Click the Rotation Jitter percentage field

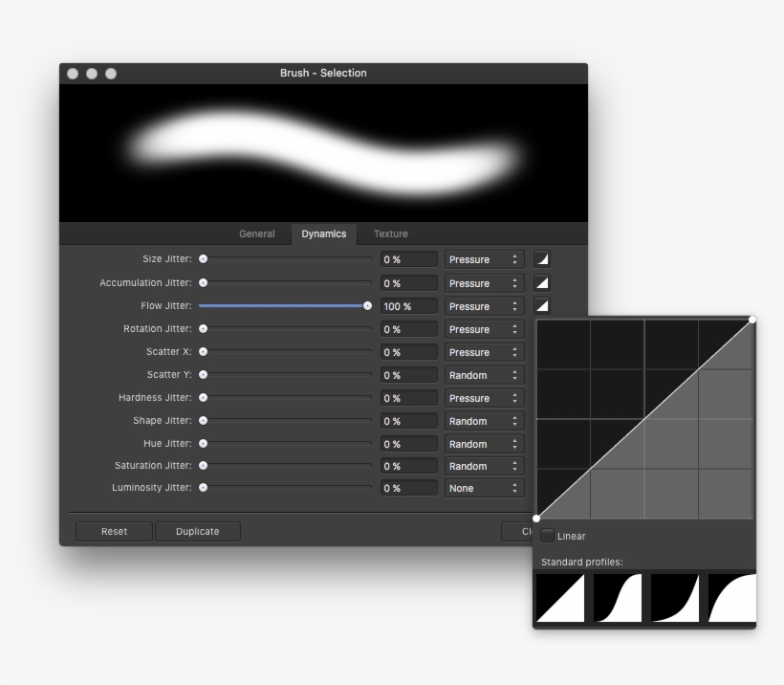pyautogui.click(x=408, y=329)
